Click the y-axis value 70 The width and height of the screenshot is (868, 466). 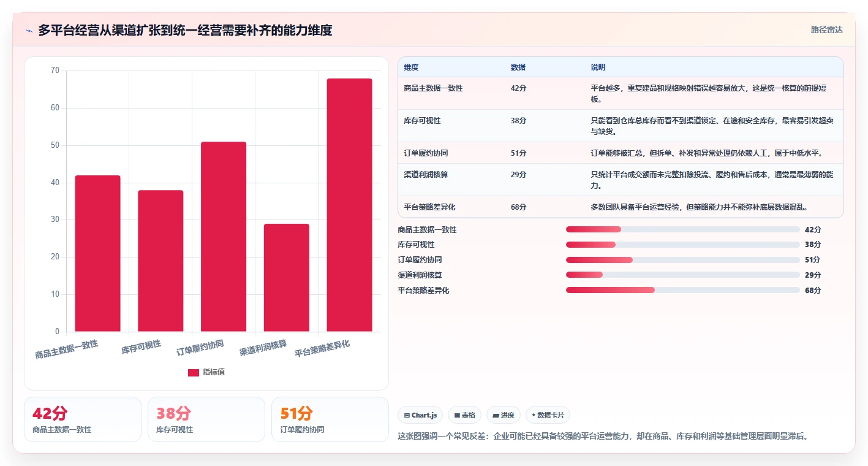[55, 71]
